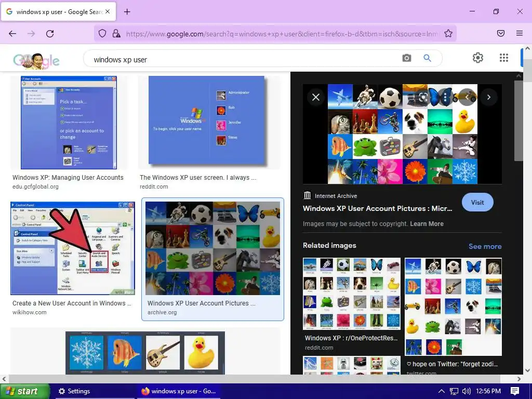Open the preview image's three-dot options menu
The image size is (532, 399).
[x=445, y=97]
